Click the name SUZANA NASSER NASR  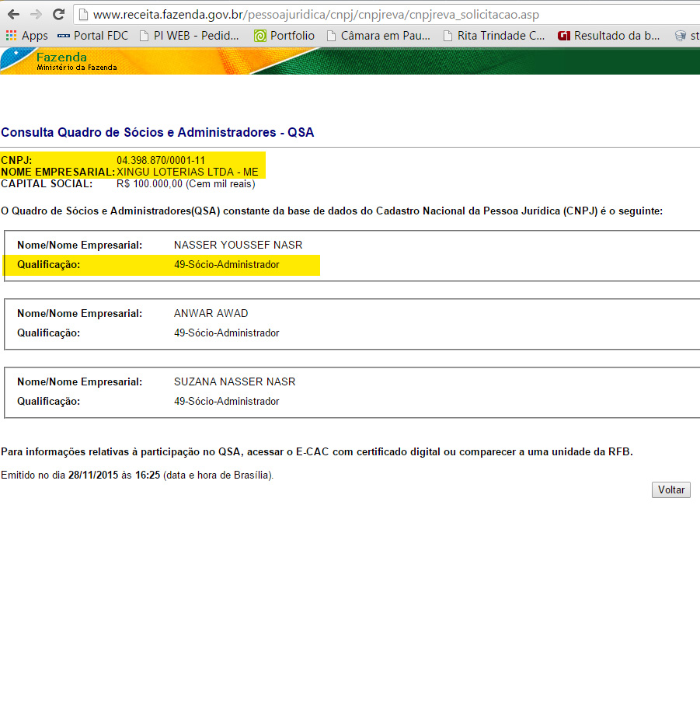[235, 382]
